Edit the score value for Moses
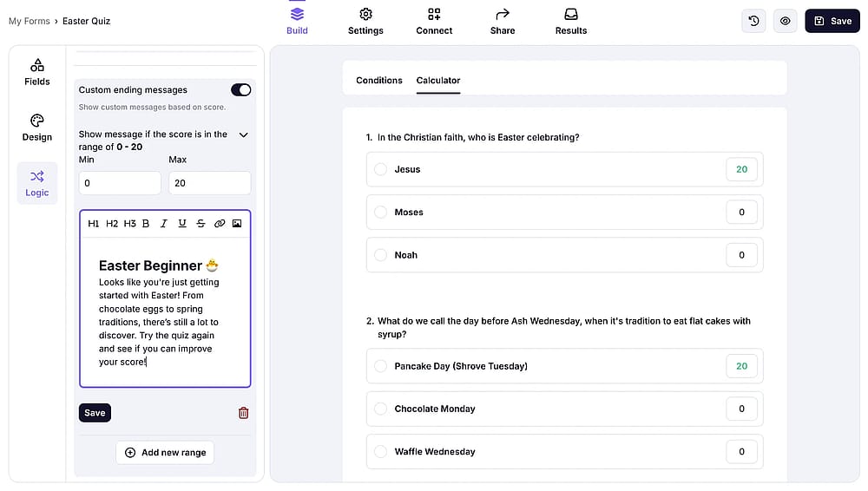 click(741, 212)
